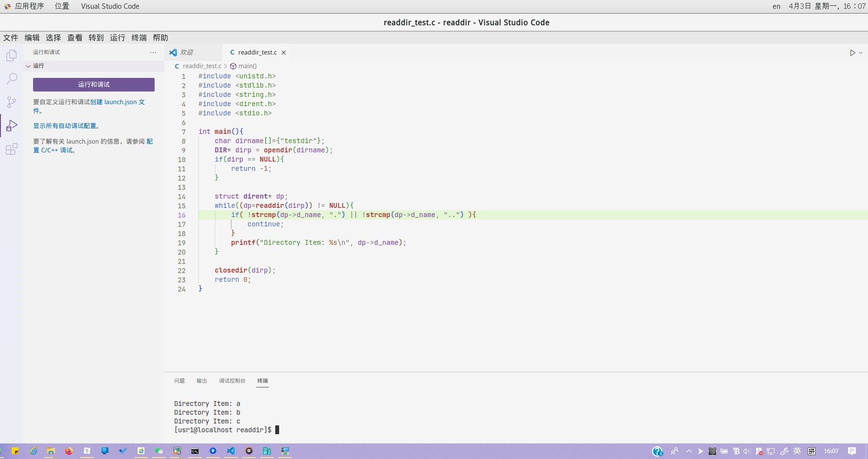Open the 编辑 menu
Screen dimensions: 868x459
coord(32,37)
